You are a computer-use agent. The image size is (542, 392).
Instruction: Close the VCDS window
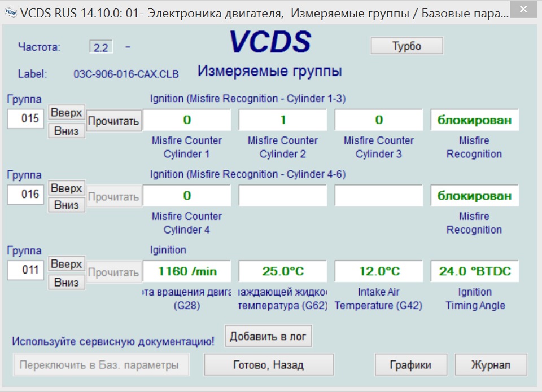point(523,10)
